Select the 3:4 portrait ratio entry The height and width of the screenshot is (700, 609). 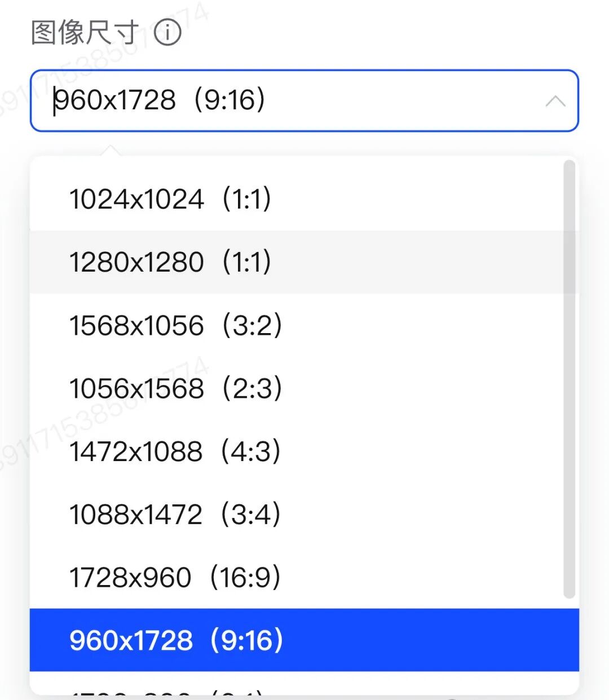175,515
